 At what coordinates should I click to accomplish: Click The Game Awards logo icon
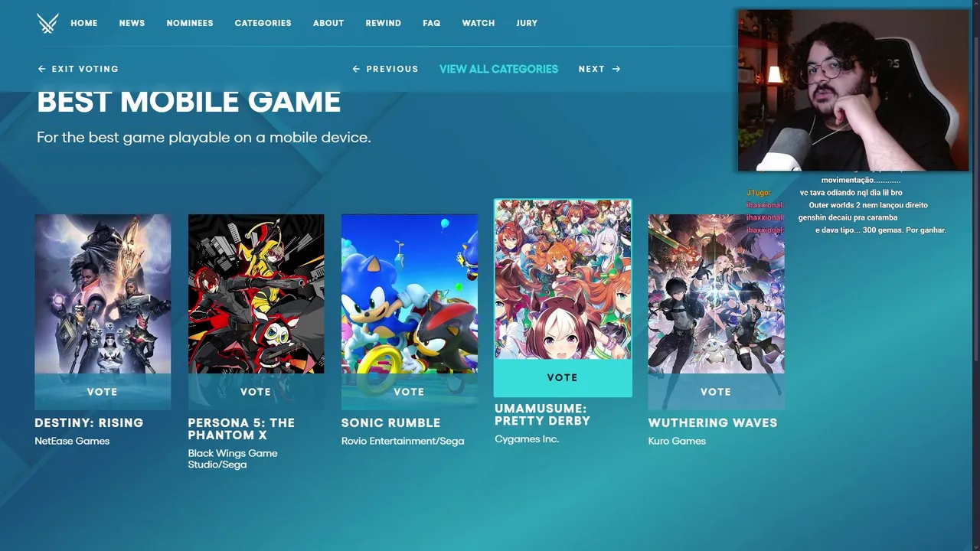47,23
